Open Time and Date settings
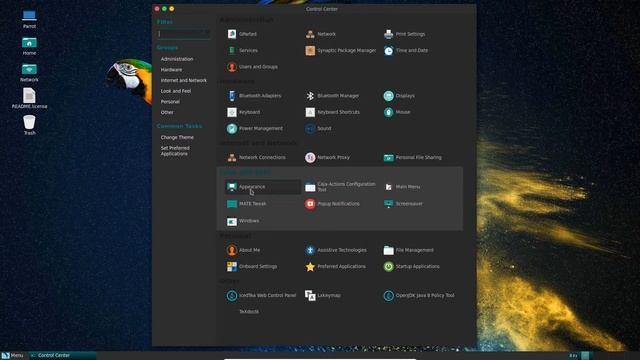 pos(406,50)
